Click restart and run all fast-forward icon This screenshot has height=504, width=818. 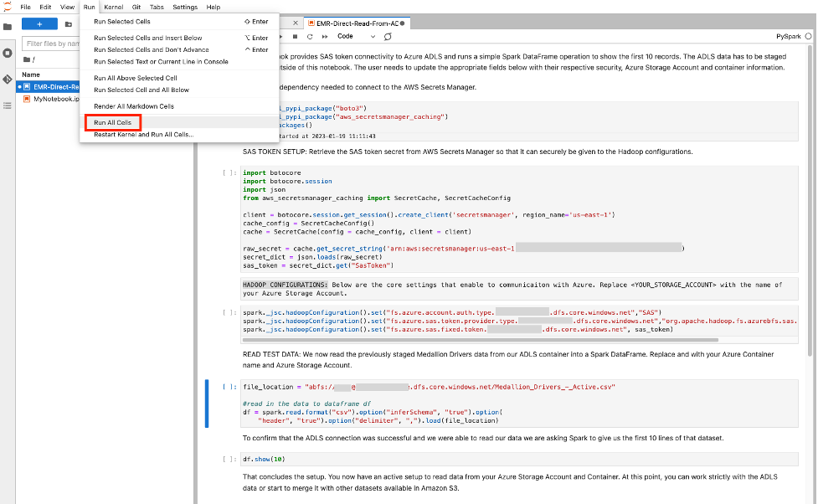coord(324,37)
